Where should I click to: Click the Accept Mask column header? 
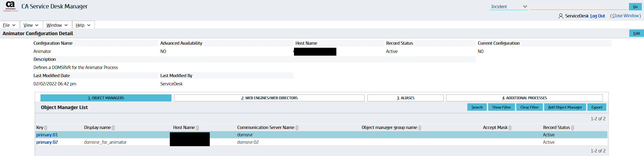coord(495,127)
